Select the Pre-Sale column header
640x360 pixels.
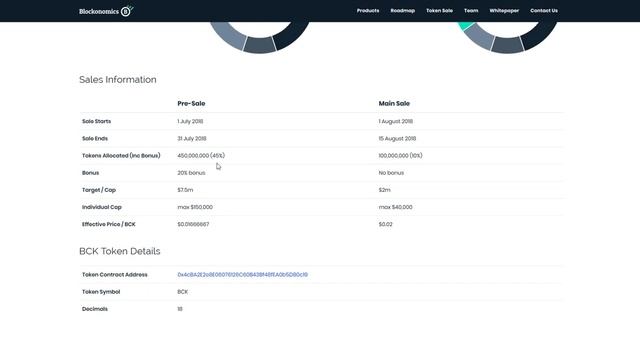pyautogui.click(x=191, y=103)
